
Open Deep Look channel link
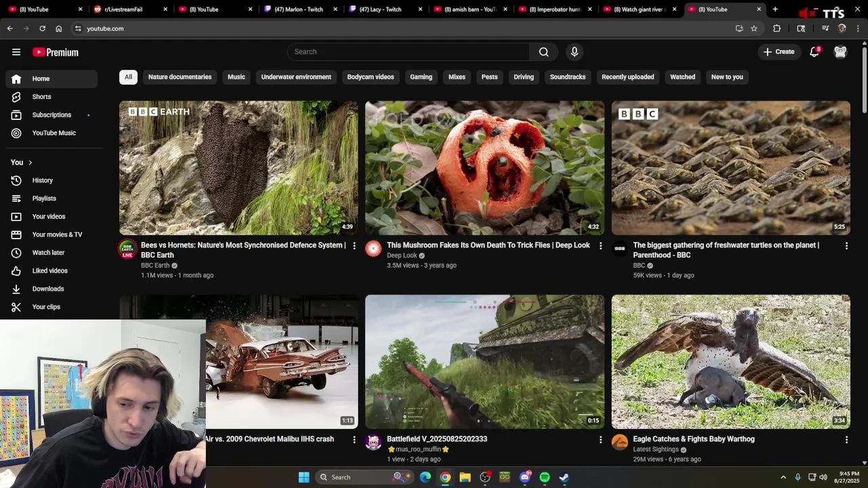click(402, 256)
